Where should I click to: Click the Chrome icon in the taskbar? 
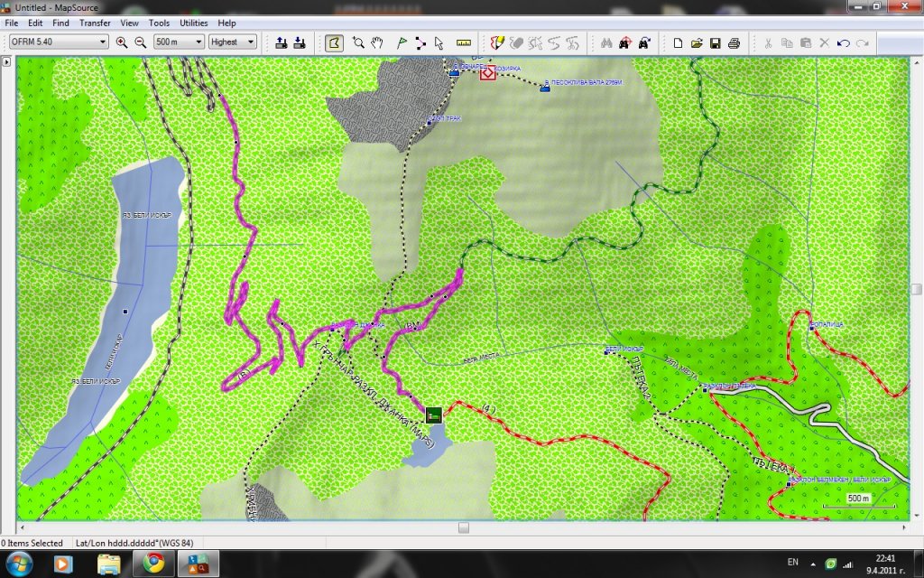coord(152,564)
